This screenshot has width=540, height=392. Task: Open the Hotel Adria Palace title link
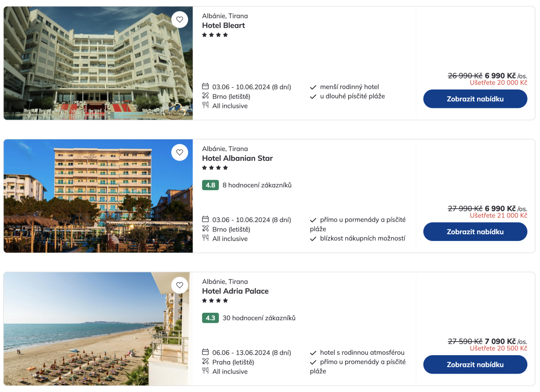point(235,291)
